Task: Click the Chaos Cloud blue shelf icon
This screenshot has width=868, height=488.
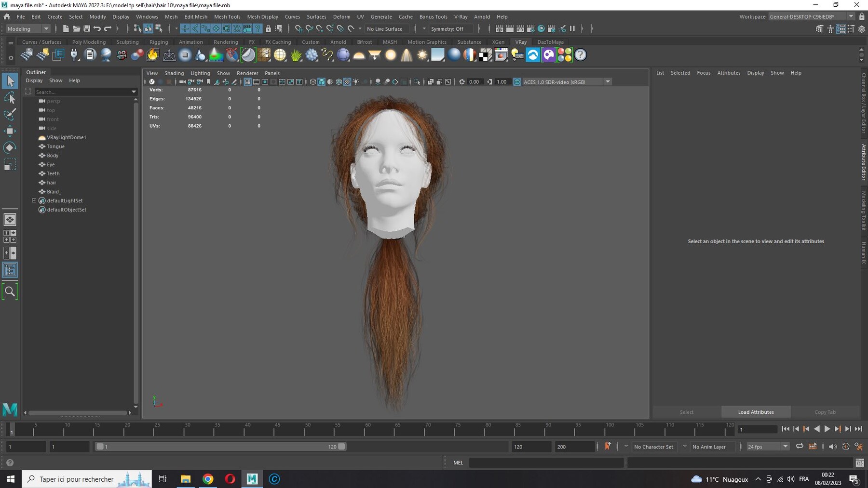Action: click(x=533, y=55)
